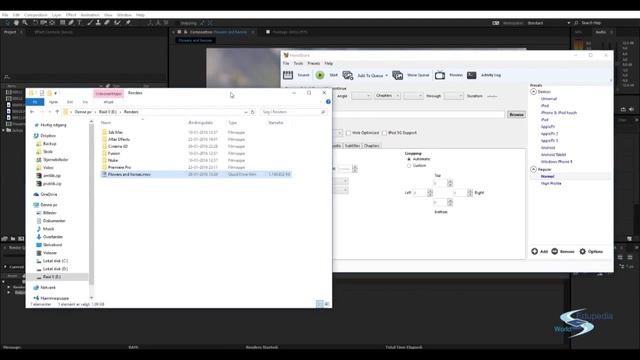The width and height of the screenshot is (640, 360).
Task: Switch to the Subtitles tab in HandBrake
Action: coord(352,146)
